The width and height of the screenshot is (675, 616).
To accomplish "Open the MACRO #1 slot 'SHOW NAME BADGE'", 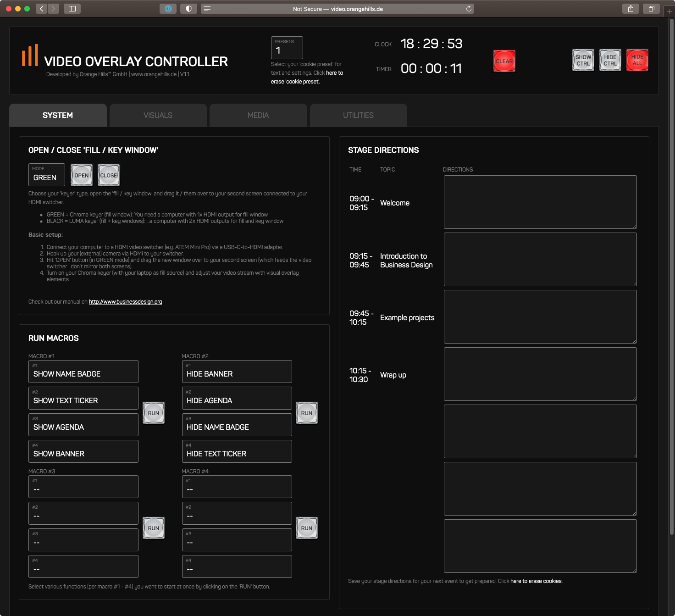I will coord(83,372).
